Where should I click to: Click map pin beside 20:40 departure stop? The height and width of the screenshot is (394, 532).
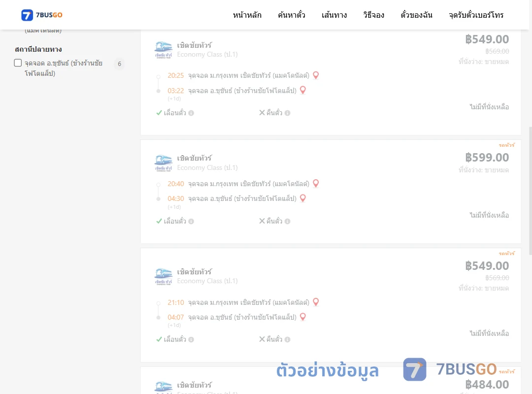[x=316, y=183]
